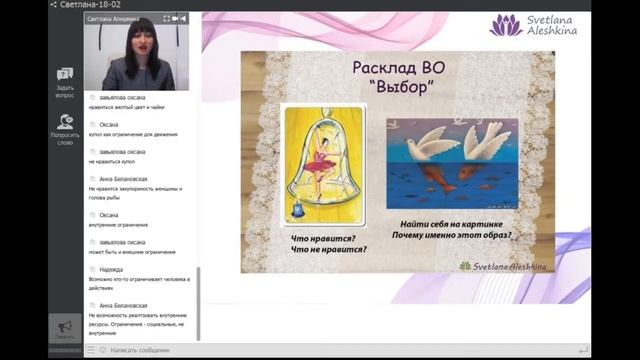
Task: Select message about реализовать внутренние ресурсы
Action: [x=138, y=324]
